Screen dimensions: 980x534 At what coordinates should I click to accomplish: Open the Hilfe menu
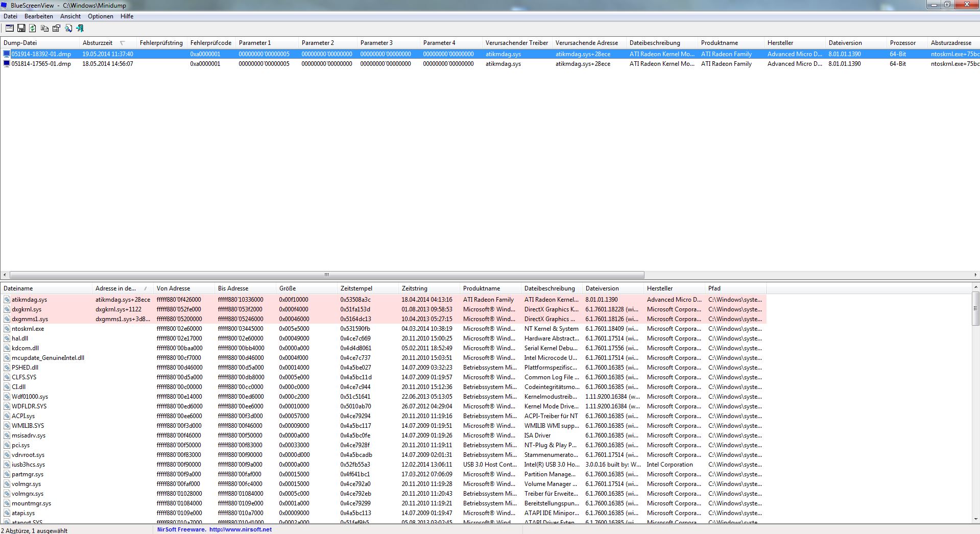point(127,16)
